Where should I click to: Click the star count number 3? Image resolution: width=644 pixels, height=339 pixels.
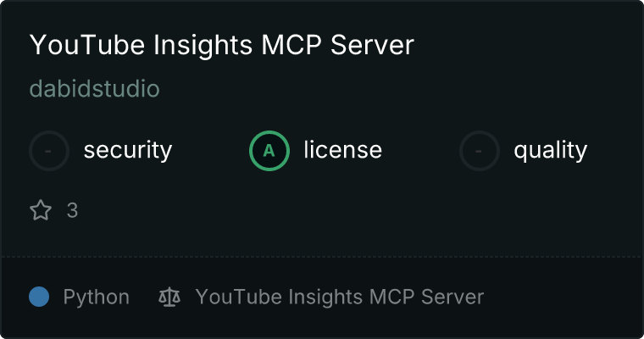(72, 211)
